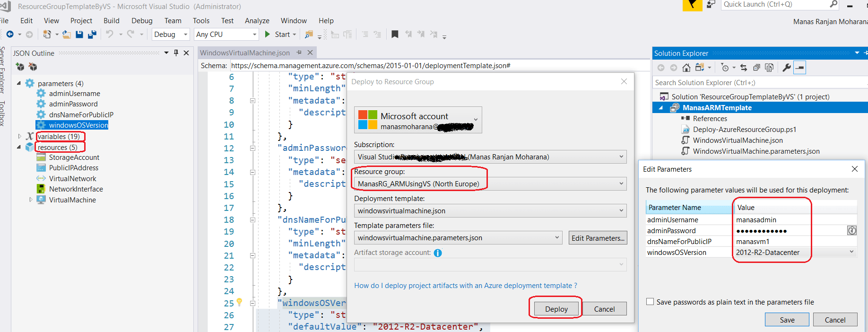The height and width of the screenshot is (332, 868).
Task: Toggle bookmark icon in toolbar
Action: coord(395,34)
